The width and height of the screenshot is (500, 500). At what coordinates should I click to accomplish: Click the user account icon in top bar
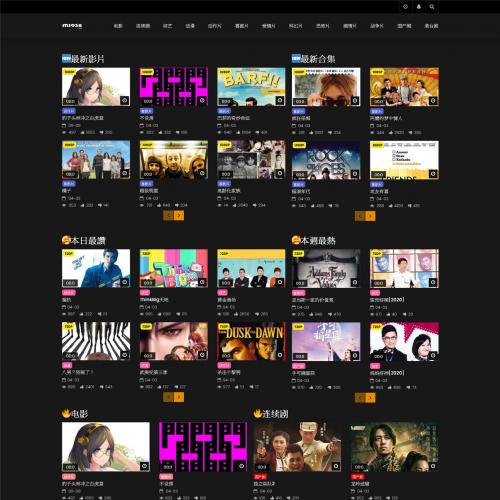[419, 7]
